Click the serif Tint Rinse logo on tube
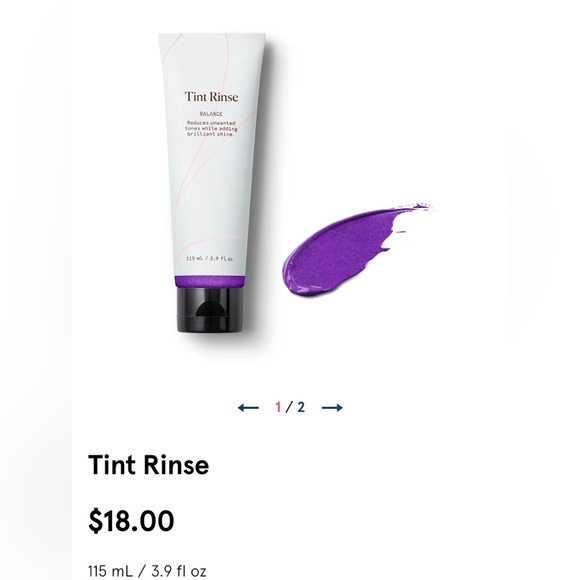580x580 pixels. click(211, 97)
